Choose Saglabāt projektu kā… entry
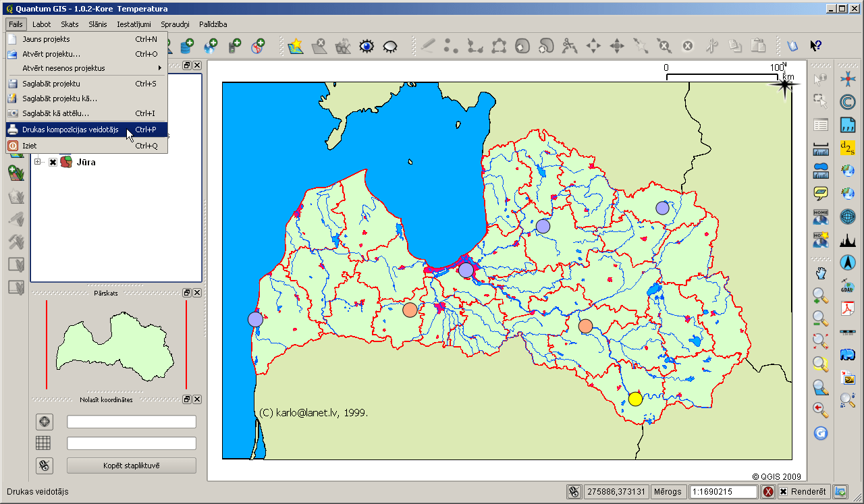Viewport: 864px width, 504px height. point(86,99)
